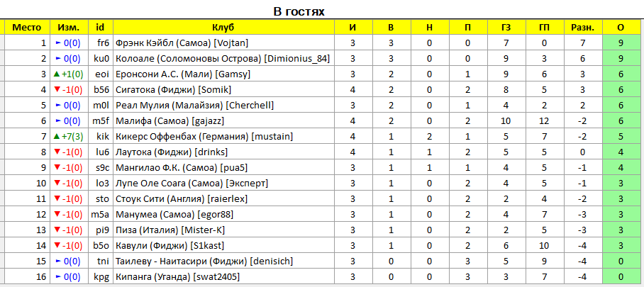Click red down arrow in Кавули row
Screen dimensions: 644x287
[x=57, y=245]
